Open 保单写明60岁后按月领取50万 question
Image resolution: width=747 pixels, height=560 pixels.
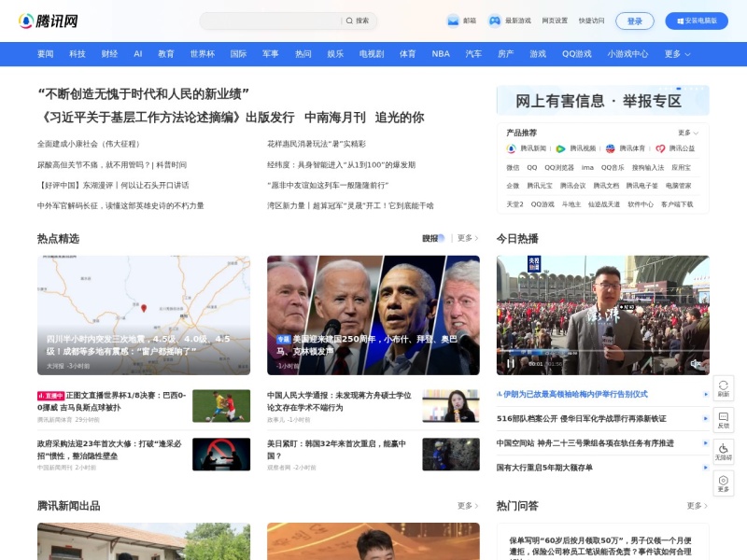(600, 546)
